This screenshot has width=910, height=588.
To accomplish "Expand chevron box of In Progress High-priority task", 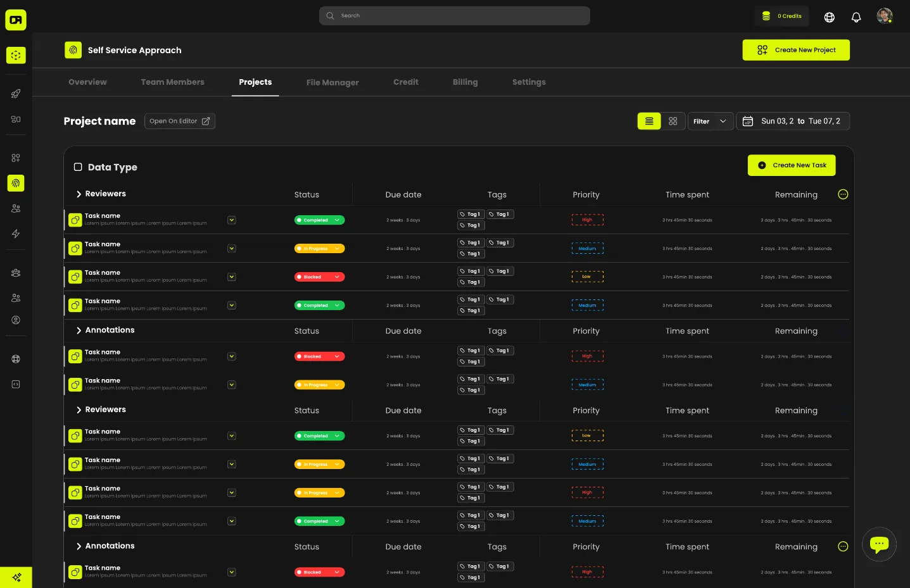I will [232, 492].
